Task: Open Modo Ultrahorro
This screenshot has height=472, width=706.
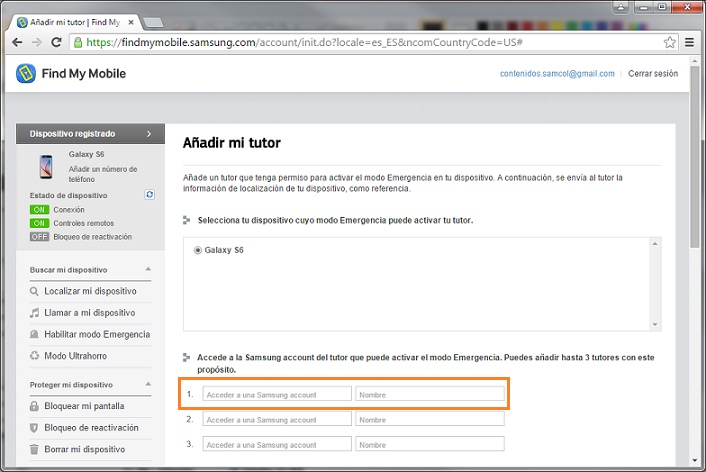Action: [x=76, y=356]
